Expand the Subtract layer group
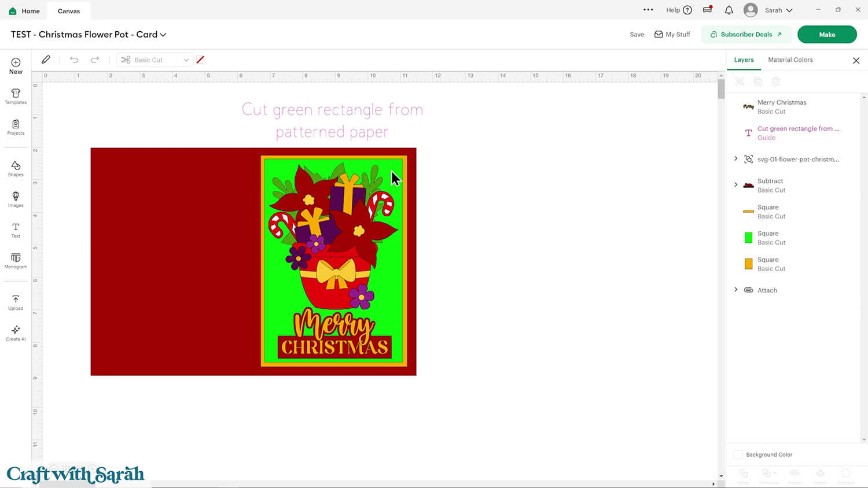The height and width of the screenshot is (488, 868). (x=736, y=185)
